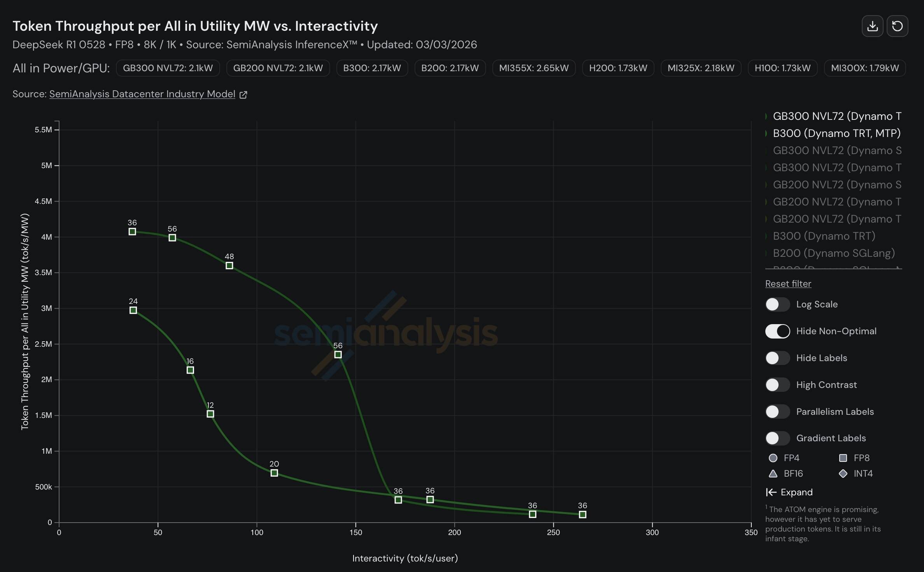Switch on Parallelism Labels
Image resolution: width=924 pixels, height=572 pixels.
777,412
